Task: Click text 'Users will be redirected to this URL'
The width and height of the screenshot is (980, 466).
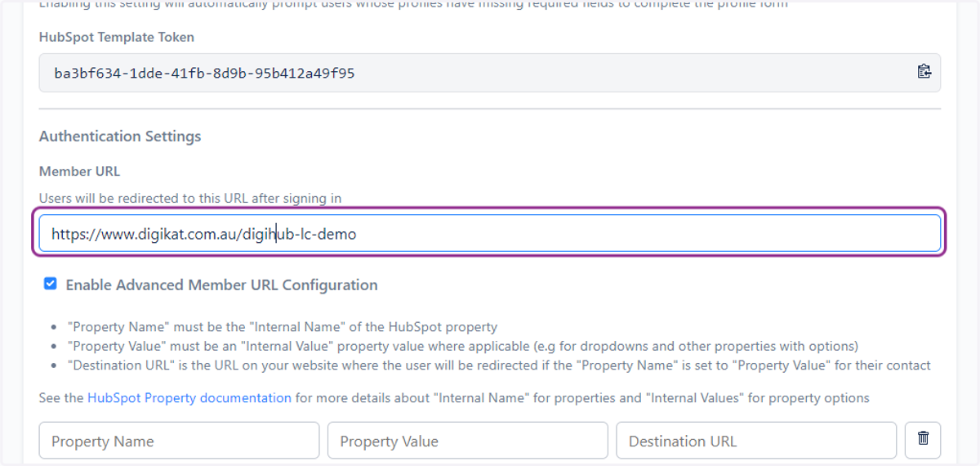Action: (154, 198)
